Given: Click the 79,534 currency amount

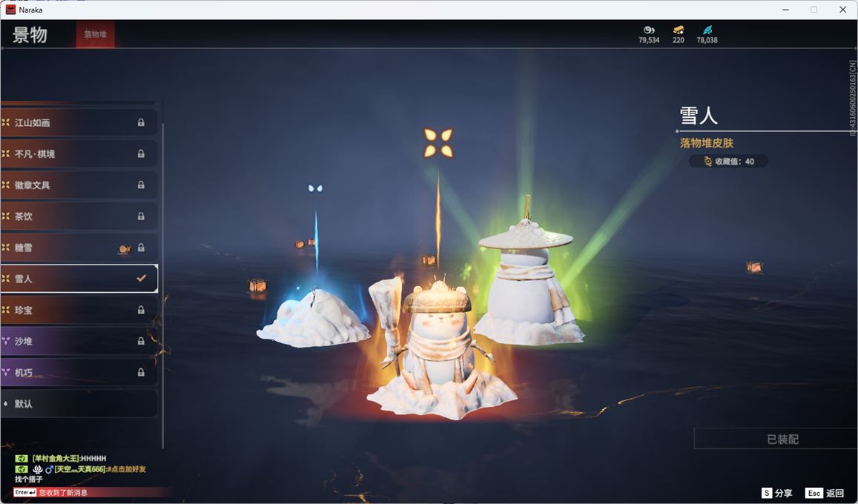Looking at the screenshot, I should click(x=649, y=40).
